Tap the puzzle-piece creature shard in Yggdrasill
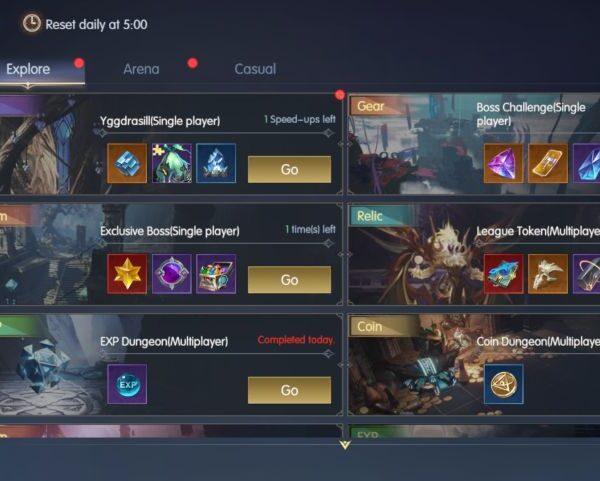The width and height of the screenshot is (600, 481). click(x=171, y=163)
